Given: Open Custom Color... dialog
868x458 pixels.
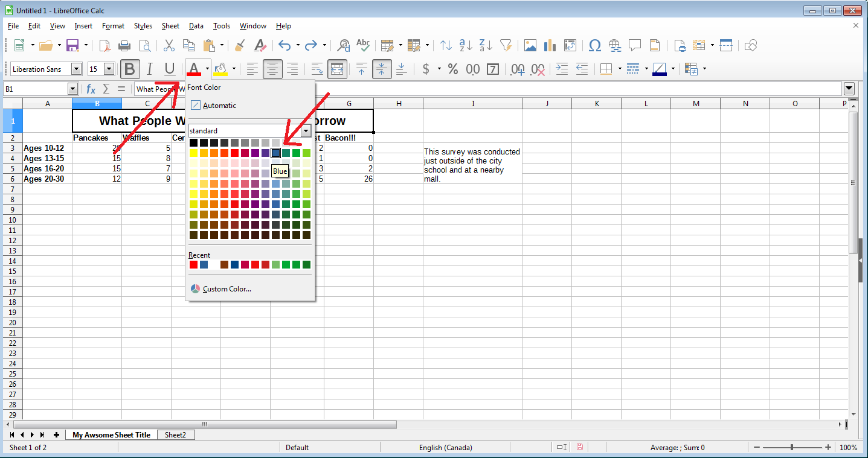Looking at the screenshot, I should pyautogui.click(x=220, y=289).
